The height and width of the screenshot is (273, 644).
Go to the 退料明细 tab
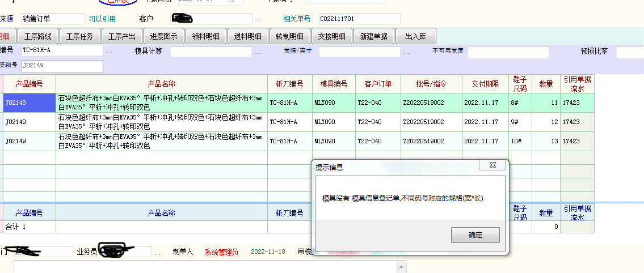click(248, 37)
